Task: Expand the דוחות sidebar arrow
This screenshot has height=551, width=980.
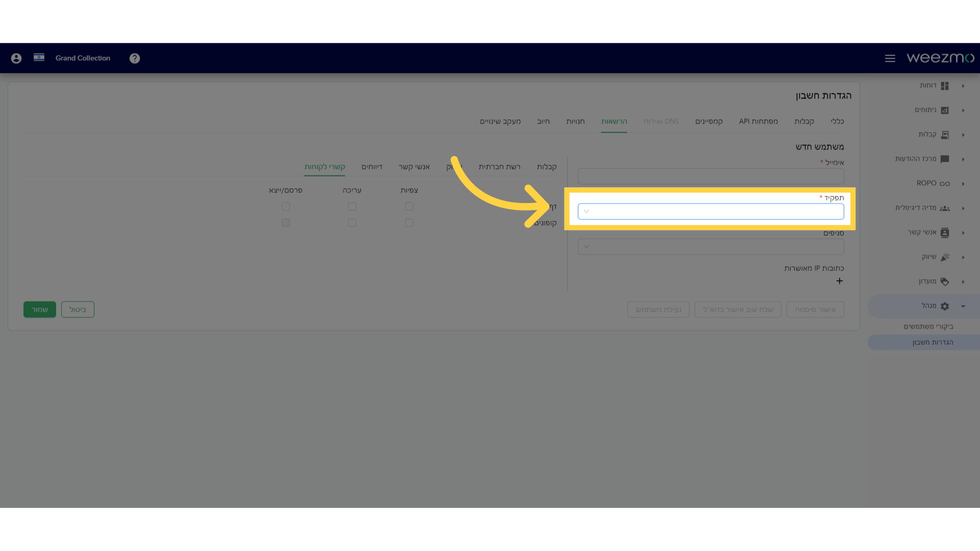Action: pos(963,86)
